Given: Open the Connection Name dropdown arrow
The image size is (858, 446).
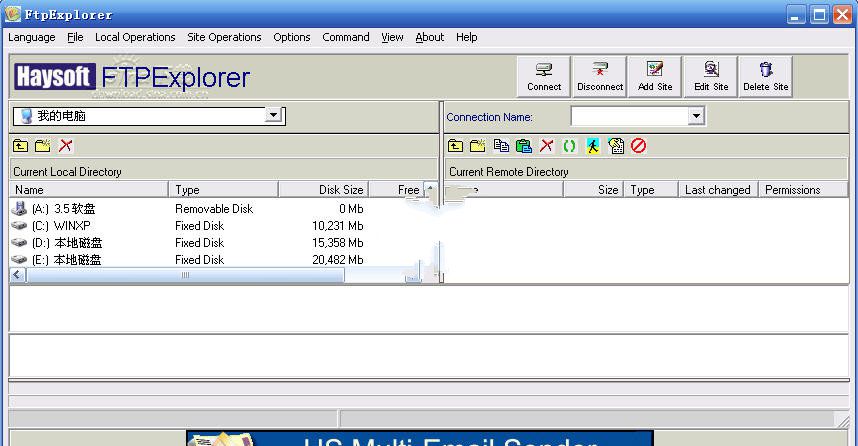Looking at the screenshot, I should 695,115.
